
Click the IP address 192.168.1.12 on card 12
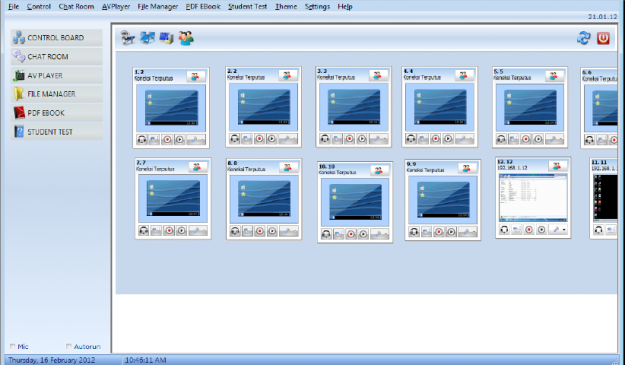513,168
